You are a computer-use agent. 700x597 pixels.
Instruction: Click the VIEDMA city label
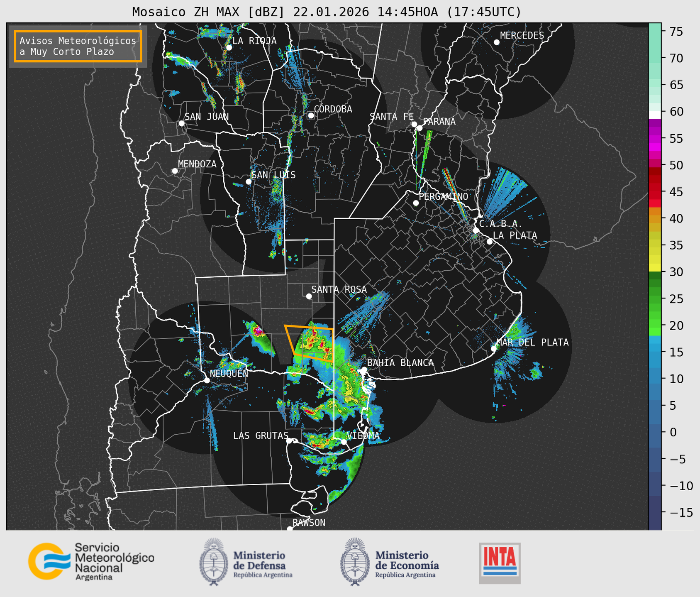(x=363, y=436)
